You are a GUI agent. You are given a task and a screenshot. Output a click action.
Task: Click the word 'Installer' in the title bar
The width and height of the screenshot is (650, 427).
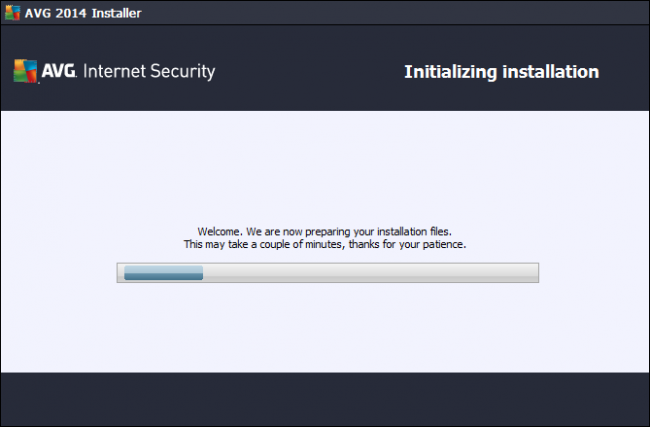point(116,13)
